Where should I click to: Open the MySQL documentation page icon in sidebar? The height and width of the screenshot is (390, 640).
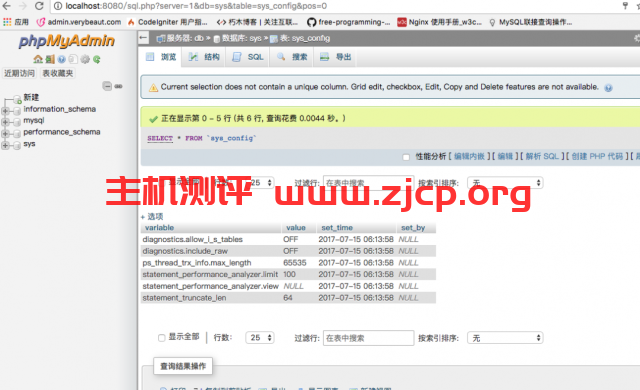coord(73,60)
